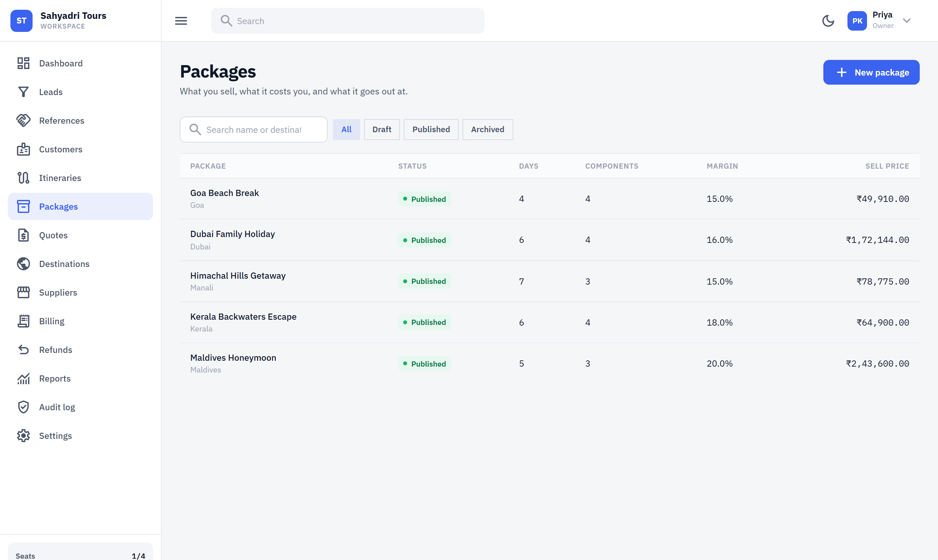Viewport: 938px width, 560px height.
Task: Collapse the sidebar with the hamburger icon
Action: point(181,21)
